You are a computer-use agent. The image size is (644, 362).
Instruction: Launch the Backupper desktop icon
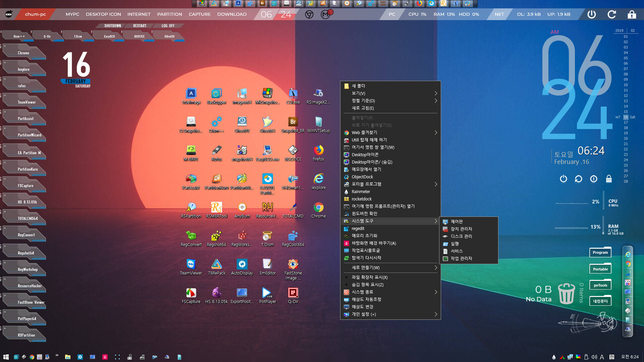[x=216, y=96]
